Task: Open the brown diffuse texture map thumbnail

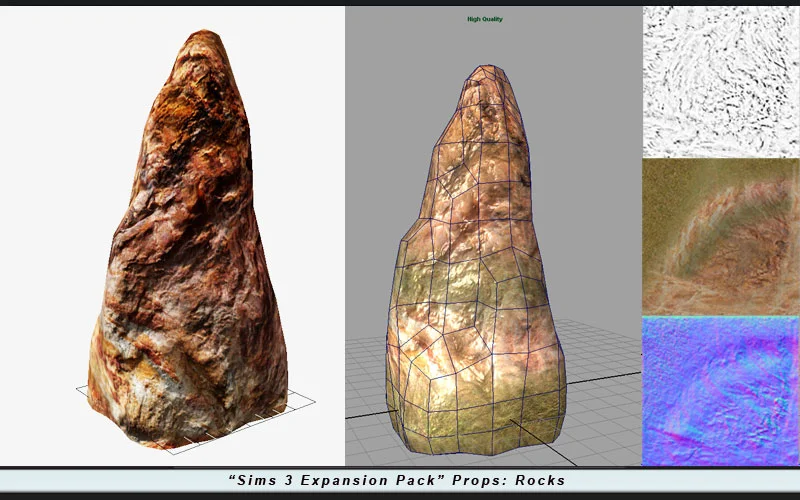Action: click(x=720, y=237)
